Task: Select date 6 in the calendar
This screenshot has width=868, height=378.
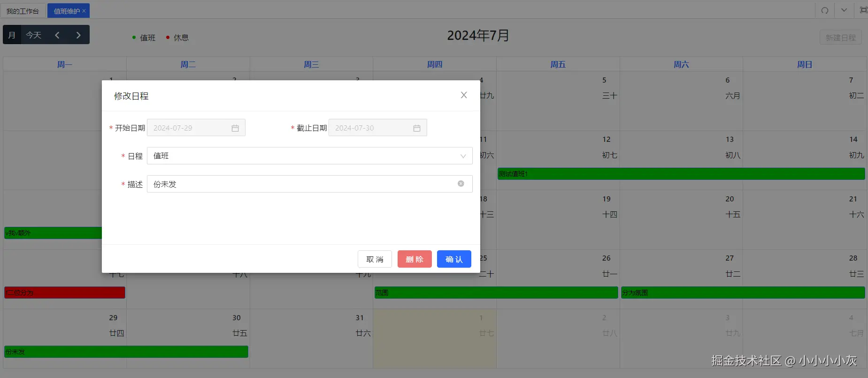Action: point(728,80)
